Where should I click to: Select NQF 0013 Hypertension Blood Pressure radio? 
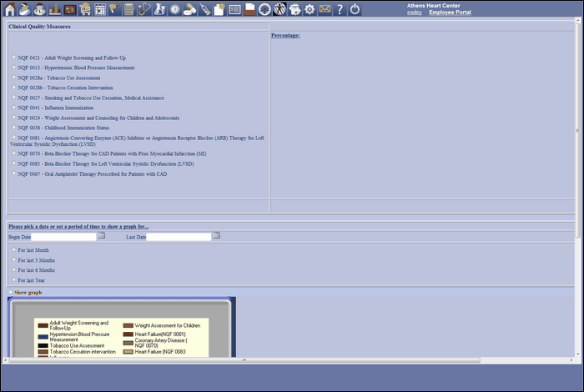(14, 67)
